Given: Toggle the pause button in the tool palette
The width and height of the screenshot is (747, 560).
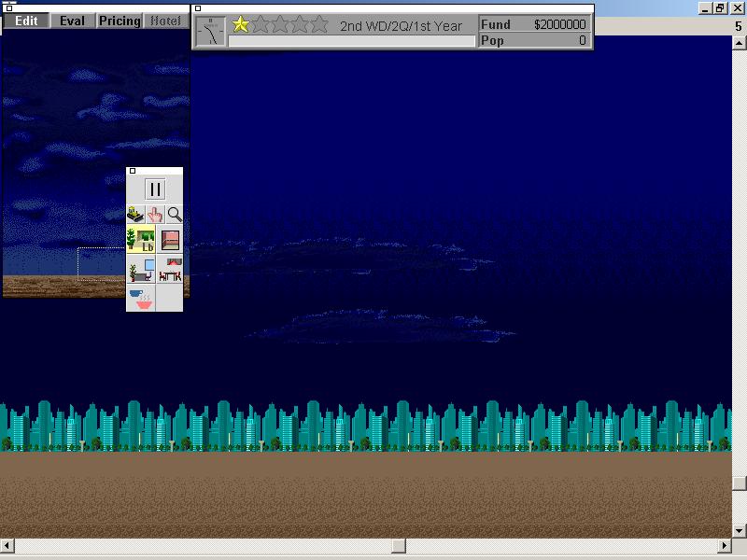Looking at the screenshot, I should click(155, 189).
